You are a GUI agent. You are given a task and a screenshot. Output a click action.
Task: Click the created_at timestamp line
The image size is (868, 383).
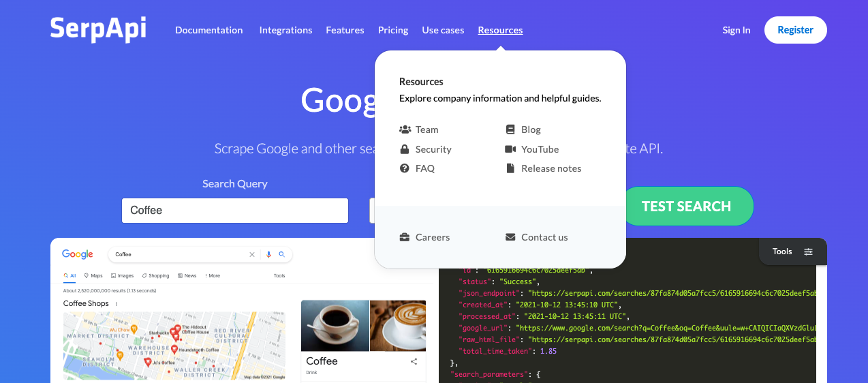point(542,305)
